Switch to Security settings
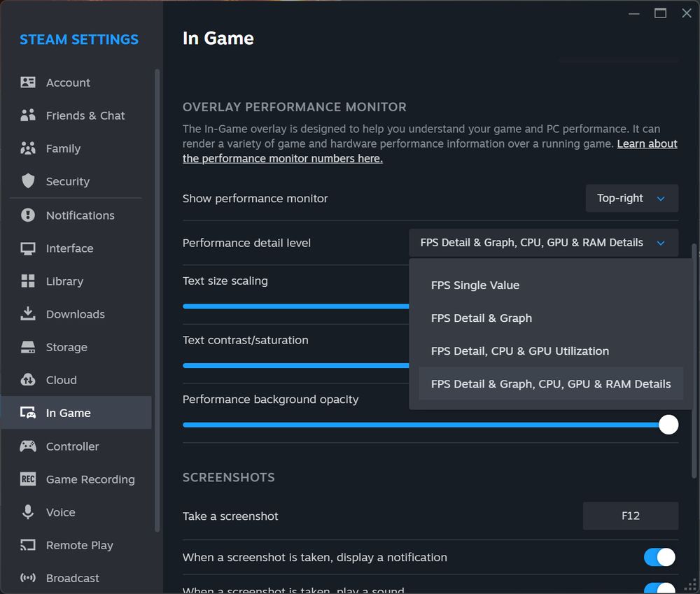This screenshot has height=594, width=700. pos(76,182)
